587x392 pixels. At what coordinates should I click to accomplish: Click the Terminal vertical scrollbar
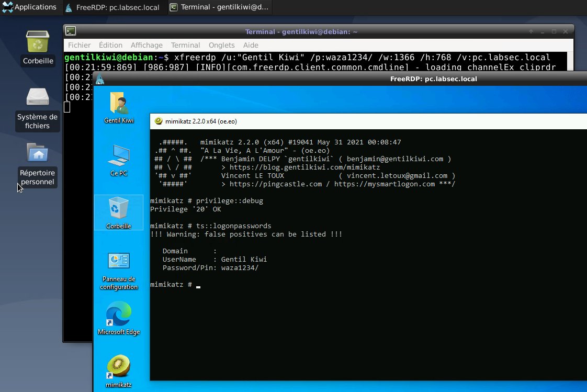click(x=570, y=61)
